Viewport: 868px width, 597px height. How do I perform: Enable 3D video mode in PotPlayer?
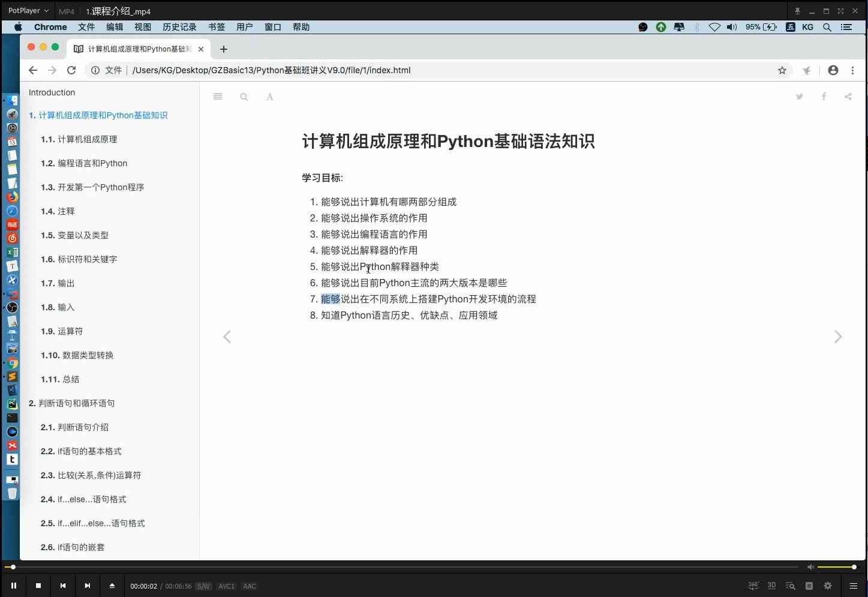[x=771, y=586]
